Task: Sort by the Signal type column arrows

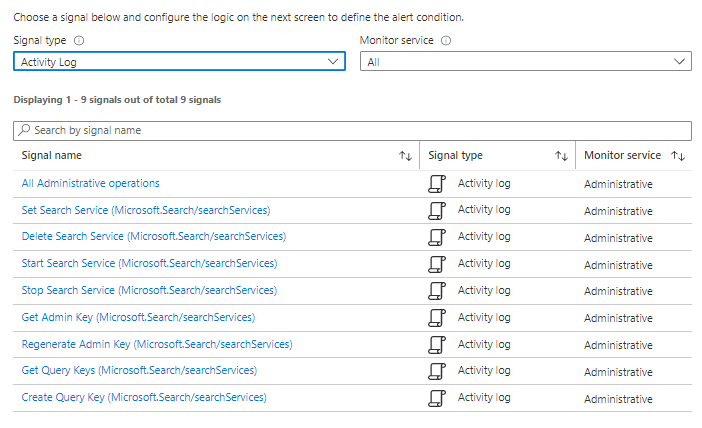Action: 561,156
